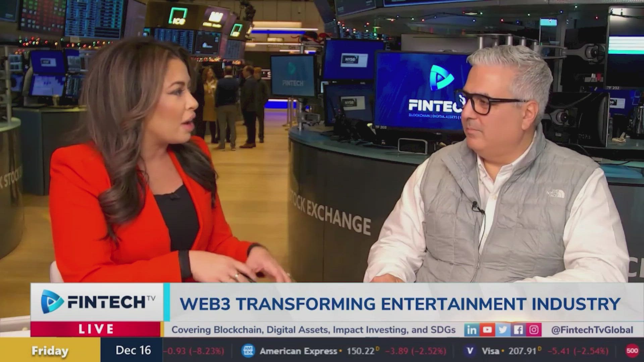The height and width of the screenshot is (362, 644).
Task: Click the American Express price 150.22
Action: coord(361,351)
